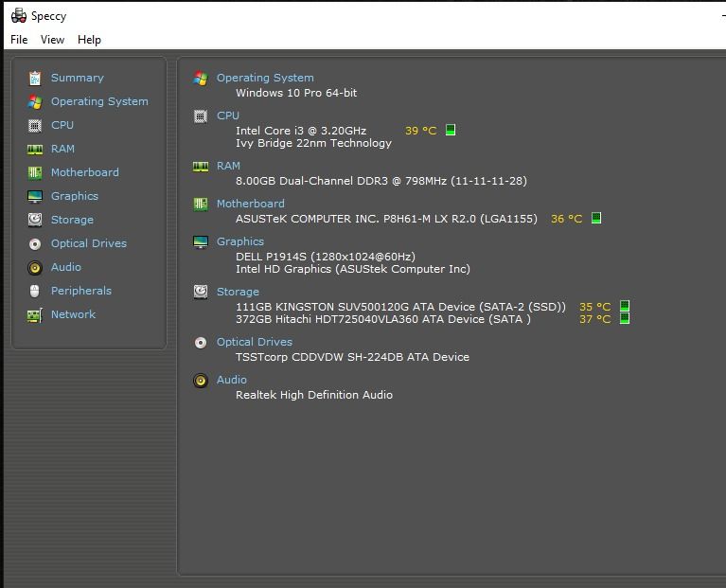Open the File menu
The image size is (726, 588).
tap(19, 40)
